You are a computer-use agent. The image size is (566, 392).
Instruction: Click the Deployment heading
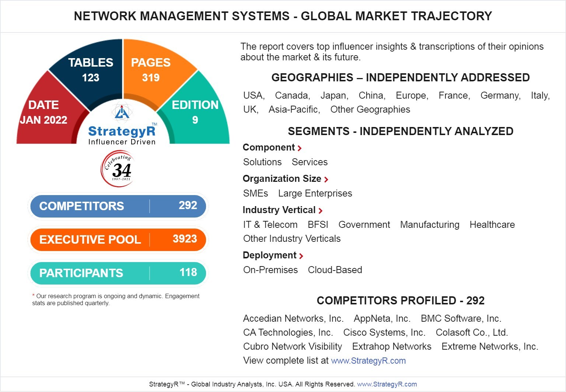click(269, 255)
